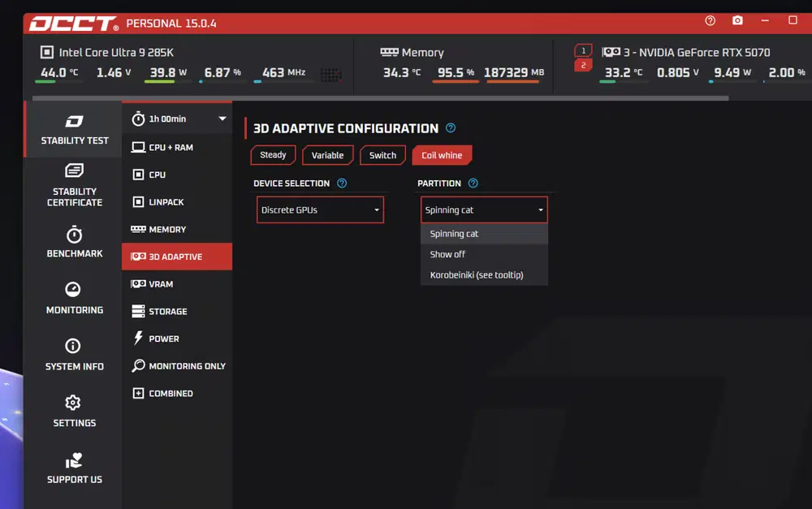The width and height of the screenshot is (812, 509).
Task: Open the Monitoring gauge section
Action: (x=74, y=298)
